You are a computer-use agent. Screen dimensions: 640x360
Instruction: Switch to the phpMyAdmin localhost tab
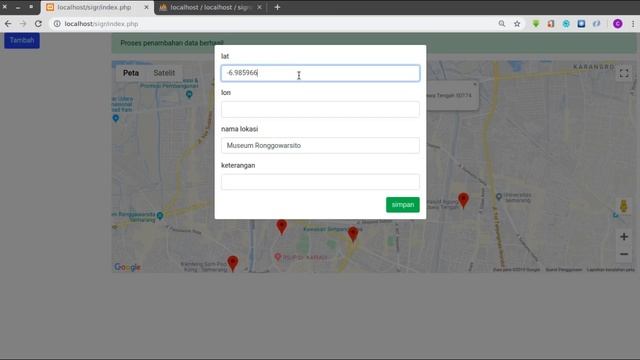click(208, 7)
